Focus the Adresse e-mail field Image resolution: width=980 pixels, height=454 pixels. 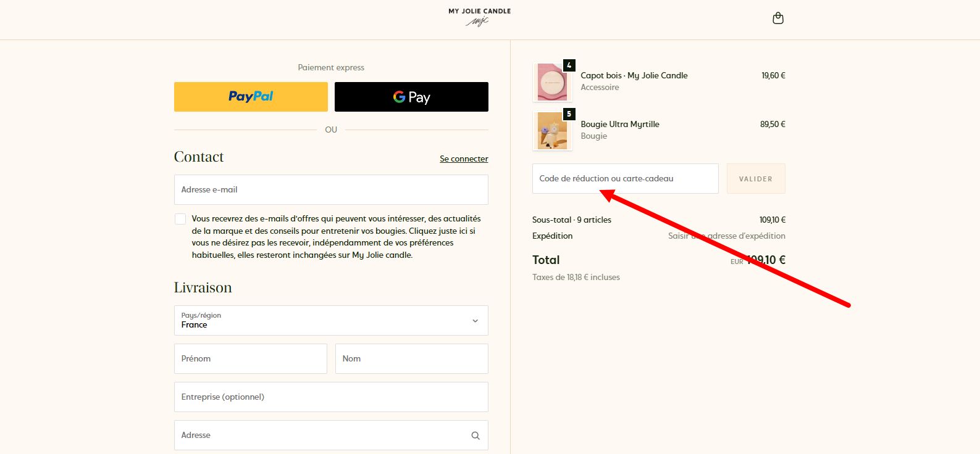[331, 189]
